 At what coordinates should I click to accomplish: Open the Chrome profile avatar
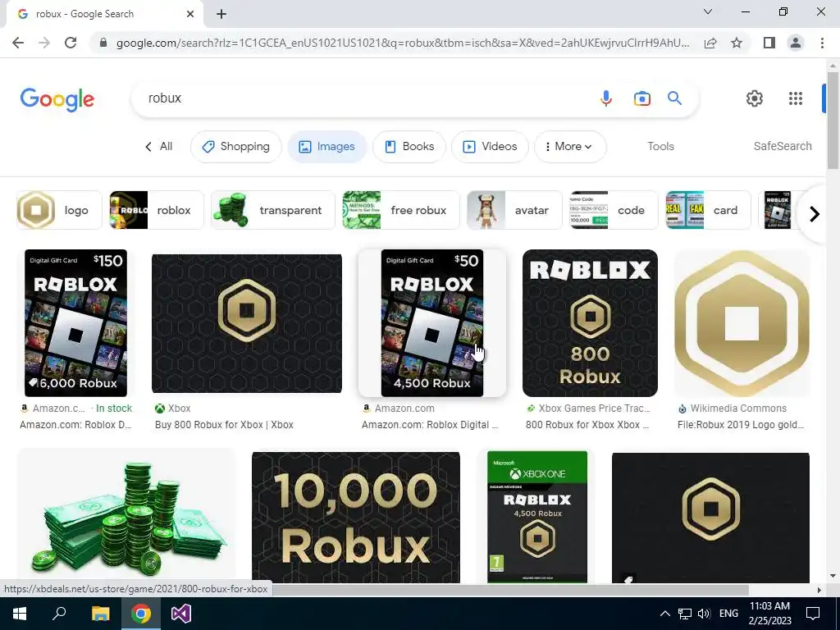point(796,43)
